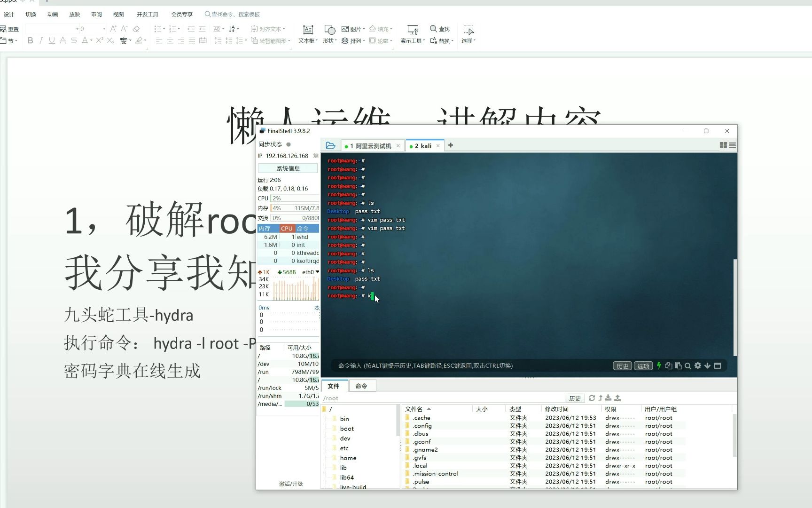Viewport: 812px width, 508px height.
Task: Open the Animation ribbon tab in WPS
Action: (x=53, y=15)
